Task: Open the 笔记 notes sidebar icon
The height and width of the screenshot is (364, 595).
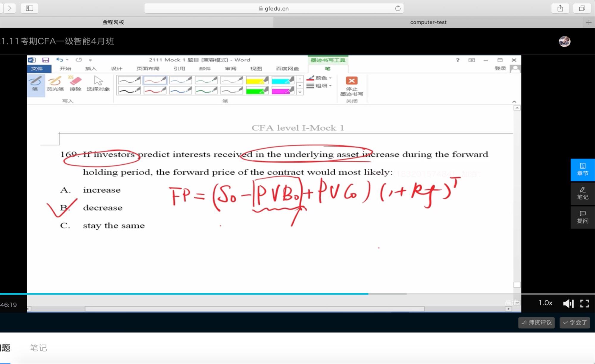Action: point(582,193)
